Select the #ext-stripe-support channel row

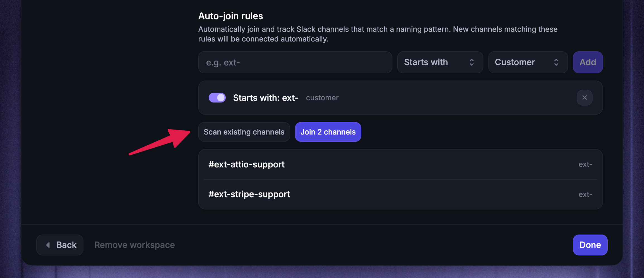click(400, 194)
